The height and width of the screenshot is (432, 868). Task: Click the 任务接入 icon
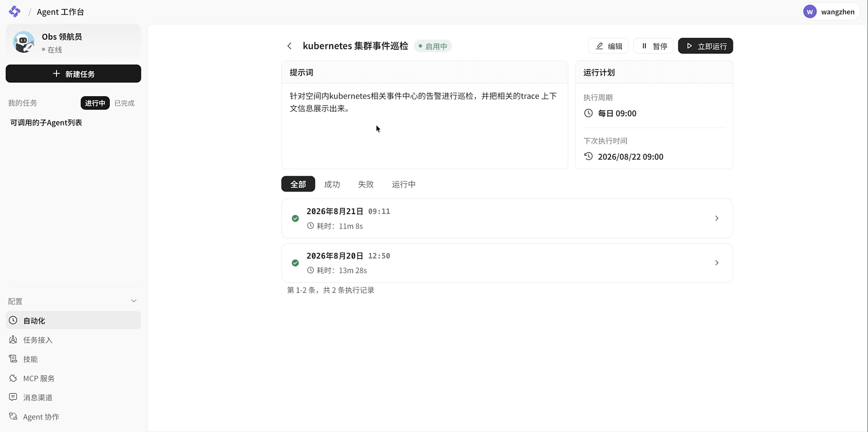pos(13,340)
